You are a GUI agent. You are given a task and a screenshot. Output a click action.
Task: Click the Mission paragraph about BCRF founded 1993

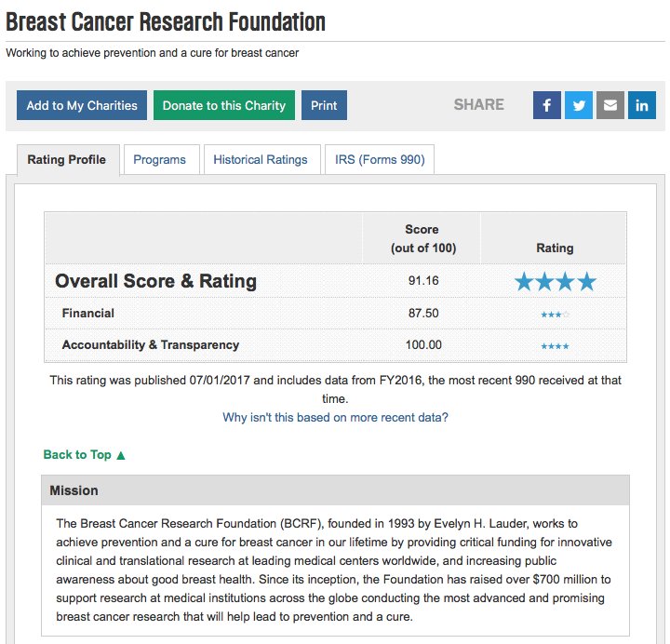click(x=334, y=570)
